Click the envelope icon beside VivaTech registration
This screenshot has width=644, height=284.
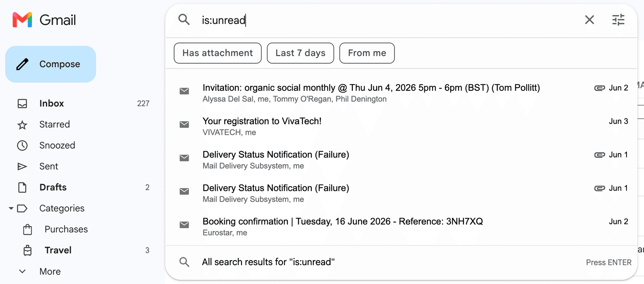coord(184,125)
